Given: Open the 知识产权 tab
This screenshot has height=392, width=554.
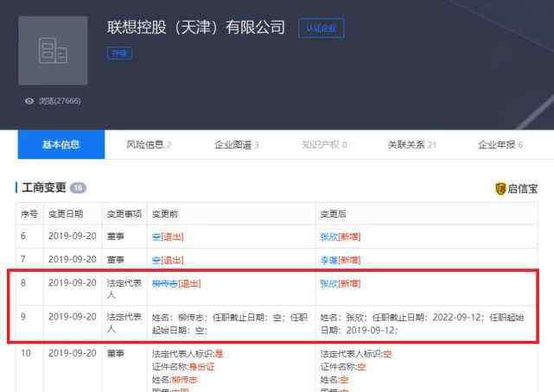Looking at the screenshot, I should click(324, 145).
